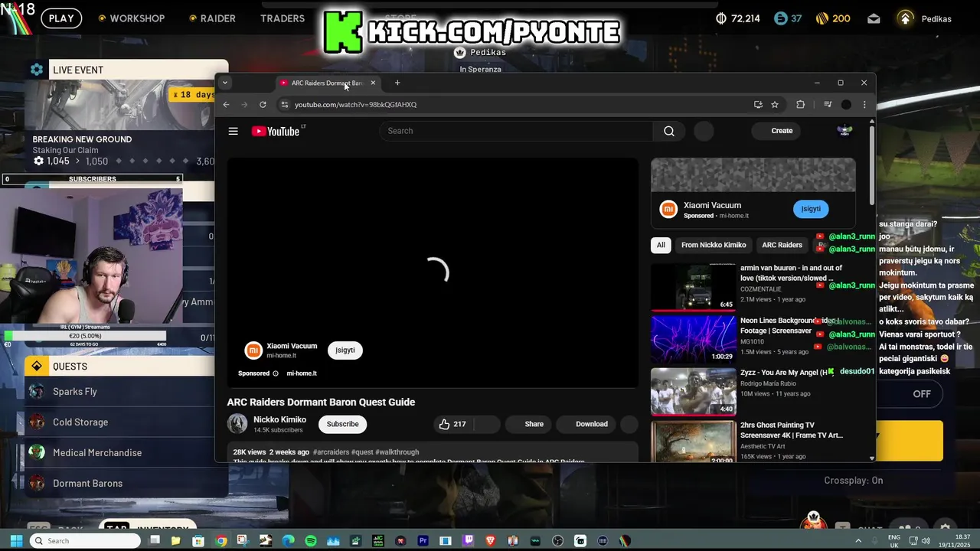
Task: Open Spotify from the taskbar
Action: pyautogui.click(x=311, y=541)
